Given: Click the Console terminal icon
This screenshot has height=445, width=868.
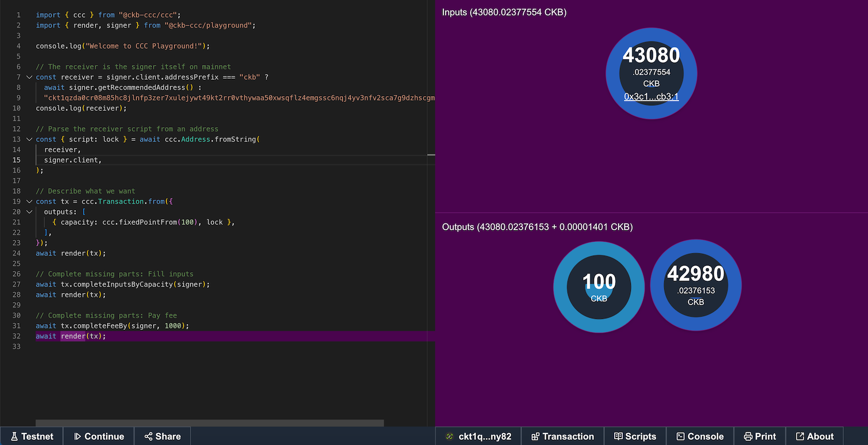Looking at the screenshot, I should point(680,436).
